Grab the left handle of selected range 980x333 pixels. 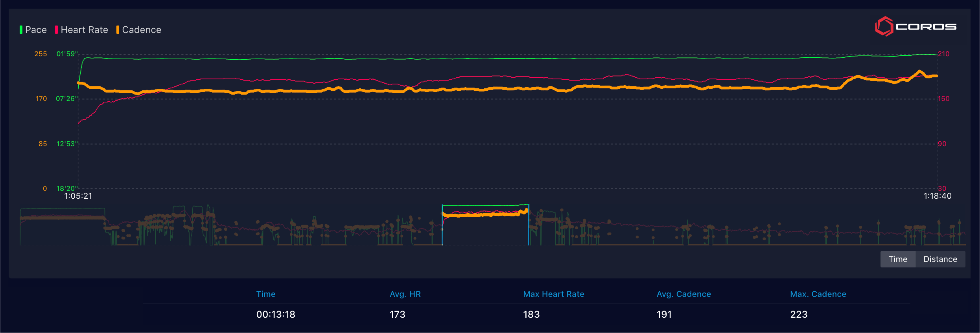coord(442,225)
